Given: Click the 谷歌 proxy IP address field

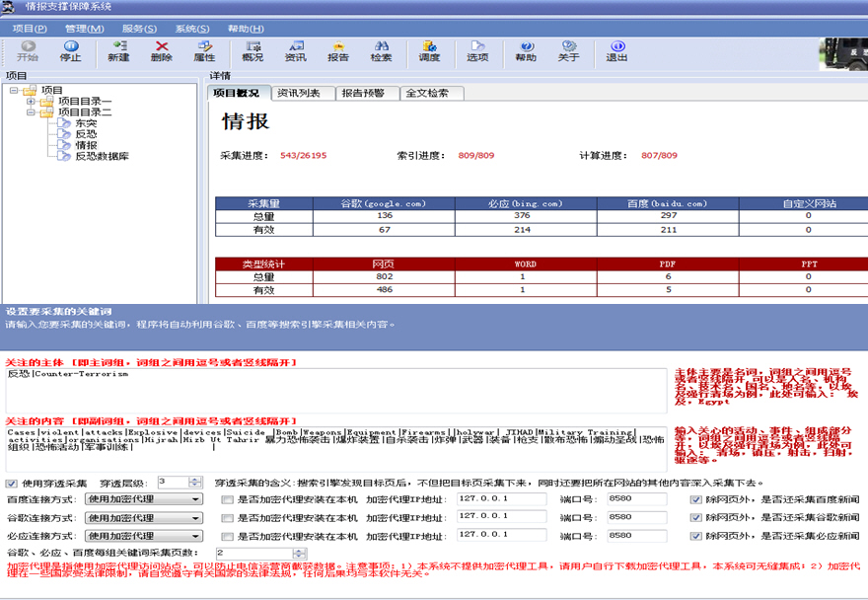Looking at the screenshot, I should (501, 516).
